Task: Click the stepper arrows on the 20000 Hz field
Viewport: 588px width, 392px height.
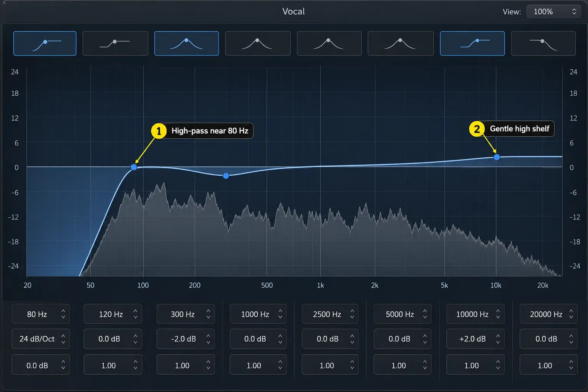Action: [x=571, y=314]
